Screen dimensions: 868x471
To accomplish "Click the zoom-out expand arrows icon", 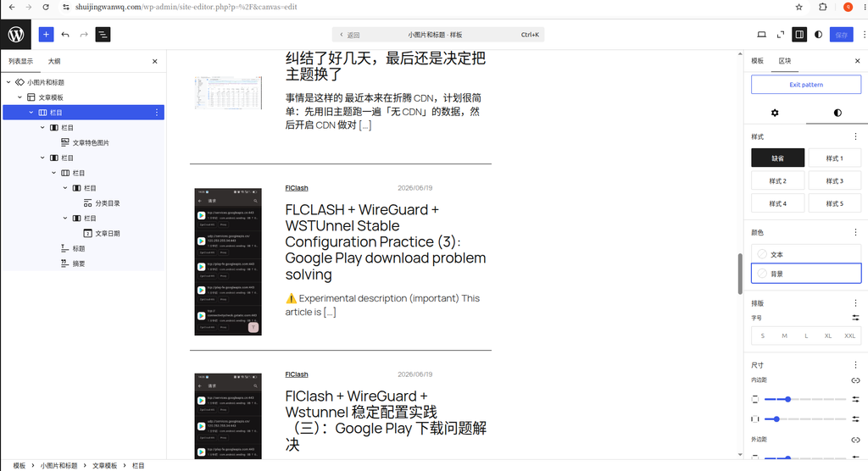I will 781,35.
